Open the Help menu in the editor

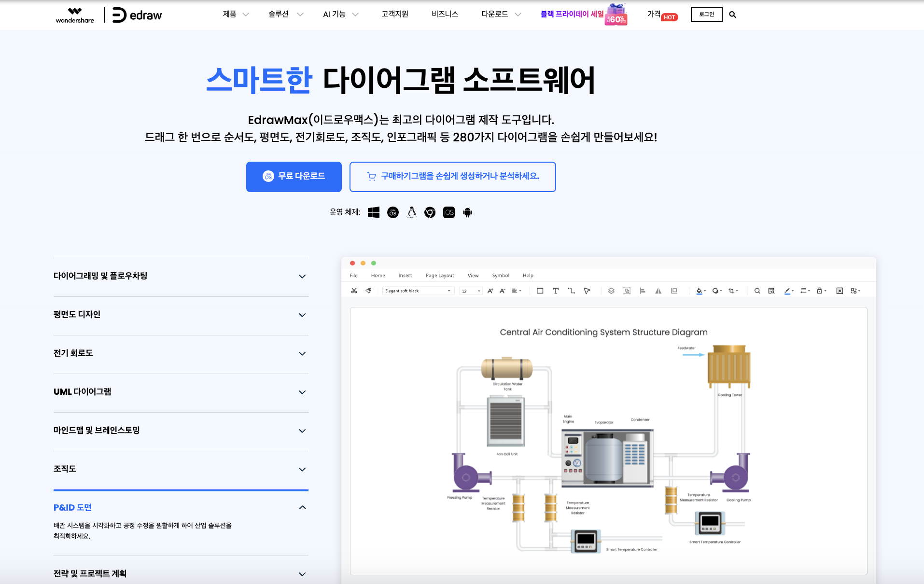coord(528,276)
